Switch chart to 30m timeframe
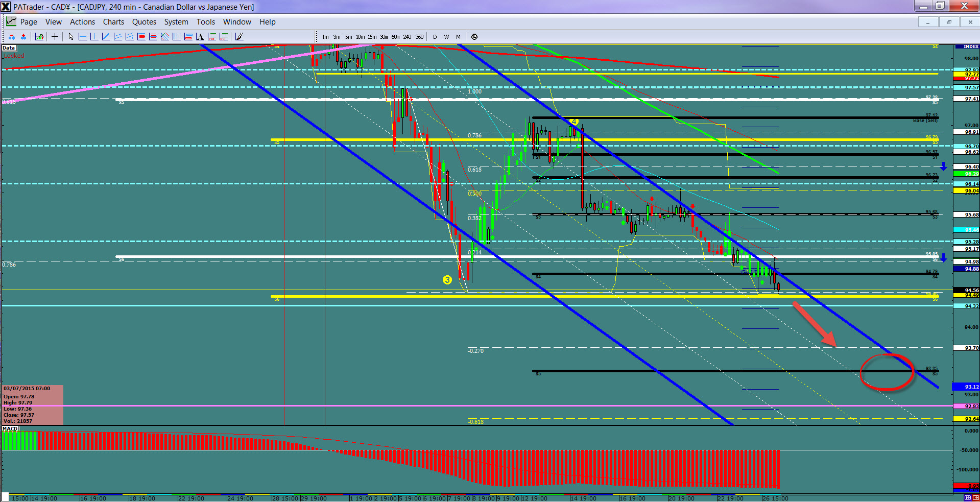This screenshot has width=980, height=502. click(x=384, y=37)
